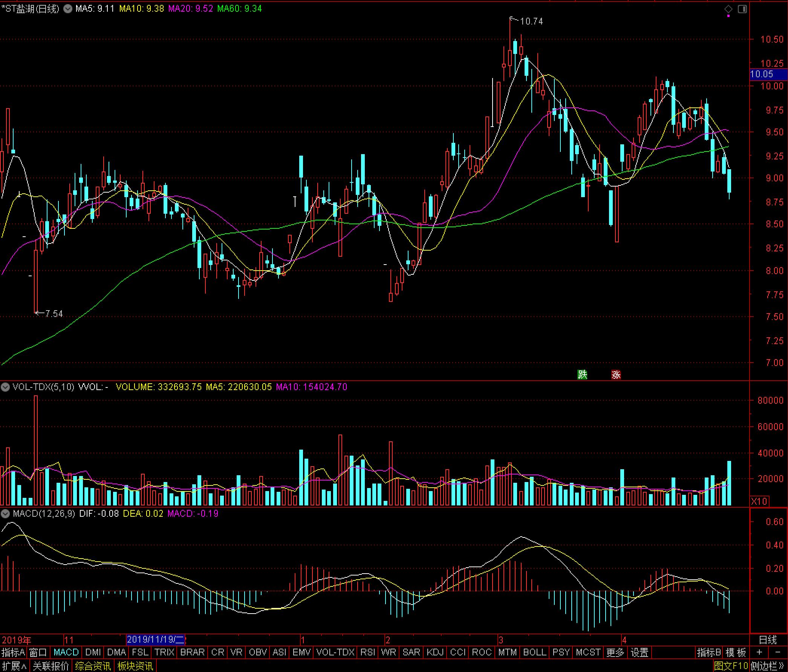This screenshot has height=672, width=788.
Task: Expand the MACD indicator panel dropdown arrow
Action: [x=5, y=514]
